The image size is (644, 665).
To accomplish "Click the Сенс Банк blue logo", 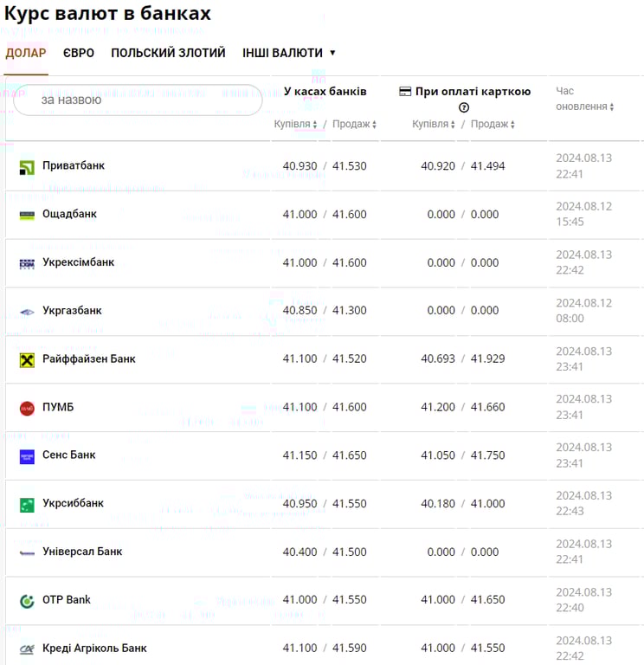I will pos(27,456).
